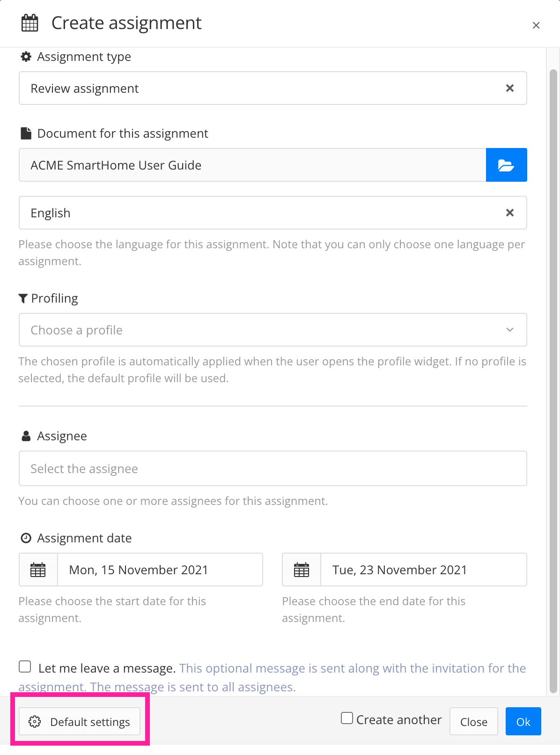The width and height of the screenshot is (560, 755).
Task: Click the 'Let me leave a message.' label
Action: click(107, 668)
